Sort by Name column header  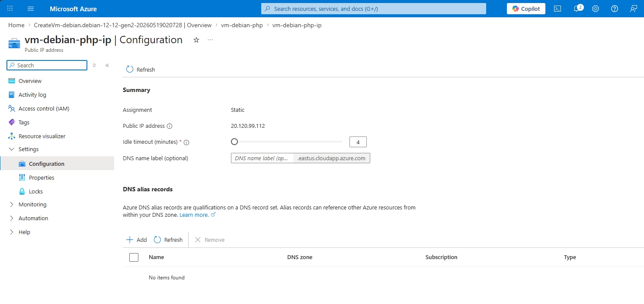[156, 257]
